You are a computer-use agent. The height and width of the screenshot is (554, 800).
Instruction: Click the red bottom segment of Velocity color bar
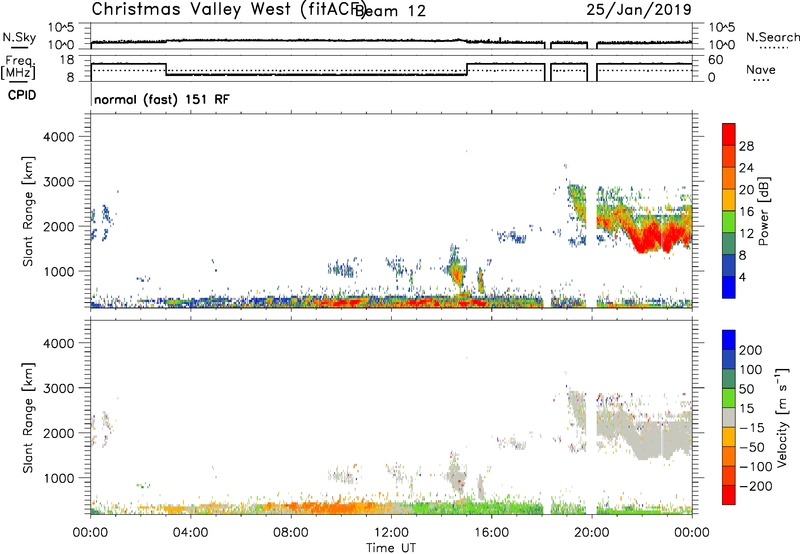[x=729, y=495]
